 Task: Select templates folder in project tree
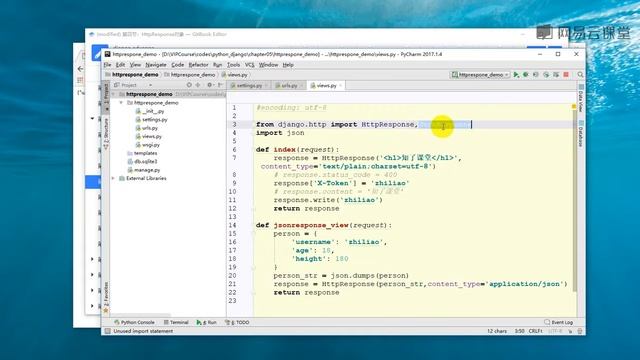pos(142,153)
